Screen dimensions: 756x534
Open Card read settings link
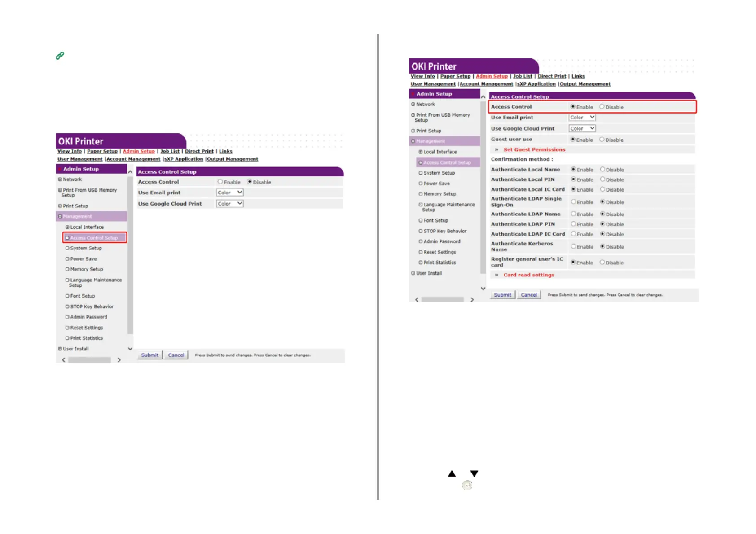click(529, 275)
